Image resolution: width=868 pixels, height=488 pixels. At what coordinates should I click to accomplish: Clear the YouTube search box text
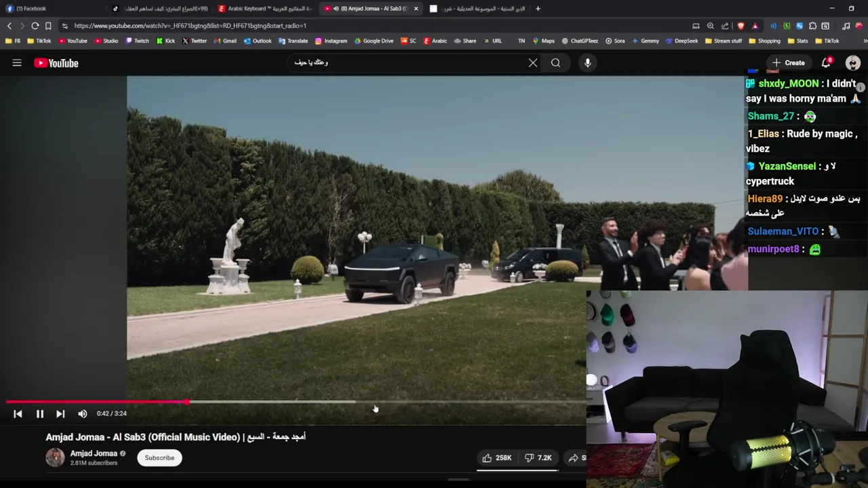click(533, 63)
